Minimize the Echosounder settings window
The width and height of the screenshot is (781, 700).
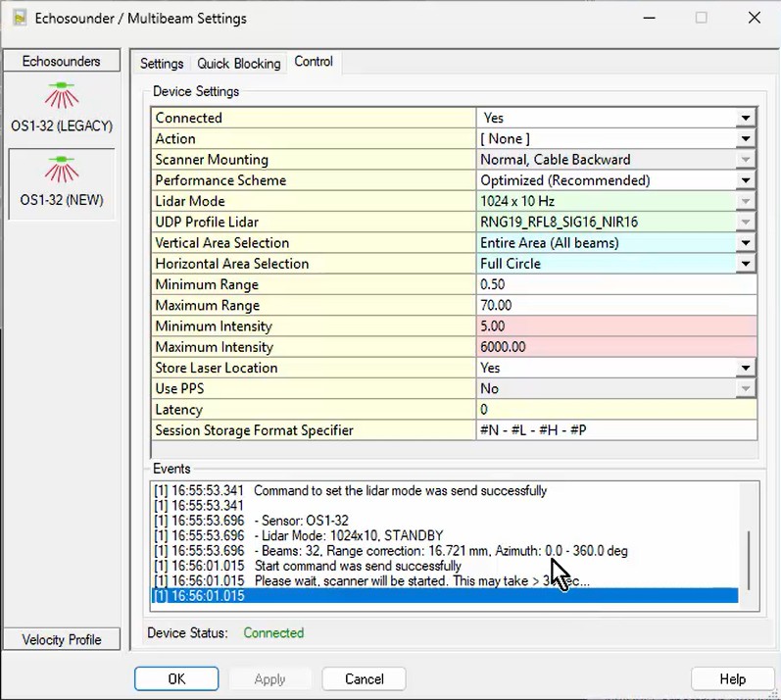pos(649,18)
